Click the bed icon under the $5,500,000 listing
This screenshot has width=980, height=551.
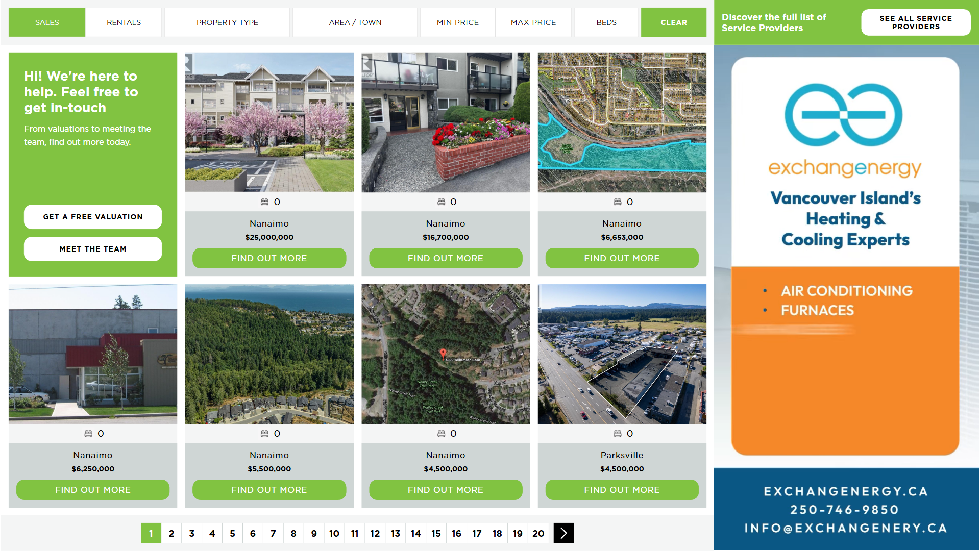pos(264,434)
